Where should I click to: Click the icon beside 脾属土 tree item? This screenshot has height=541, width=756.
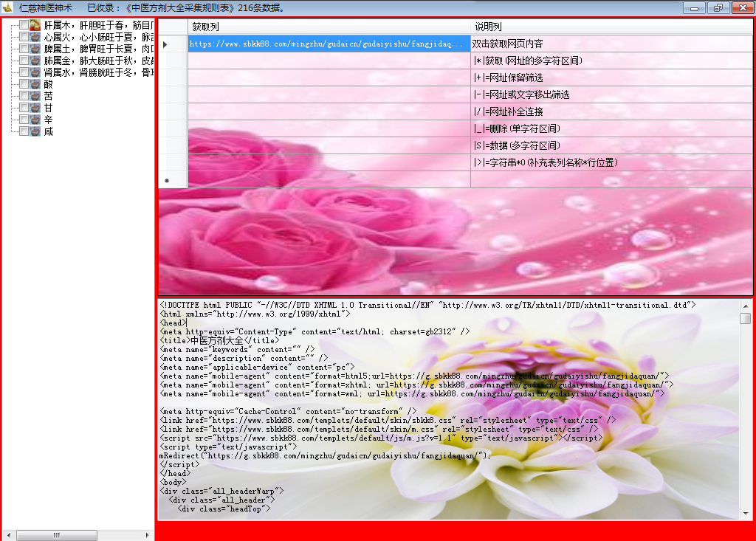(35, 49)
